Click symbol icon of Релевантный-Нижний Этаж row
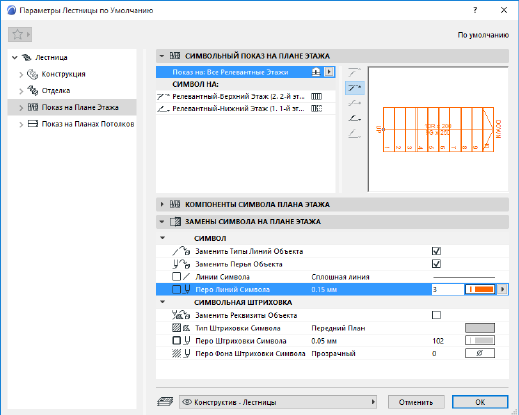 [316, 109]
